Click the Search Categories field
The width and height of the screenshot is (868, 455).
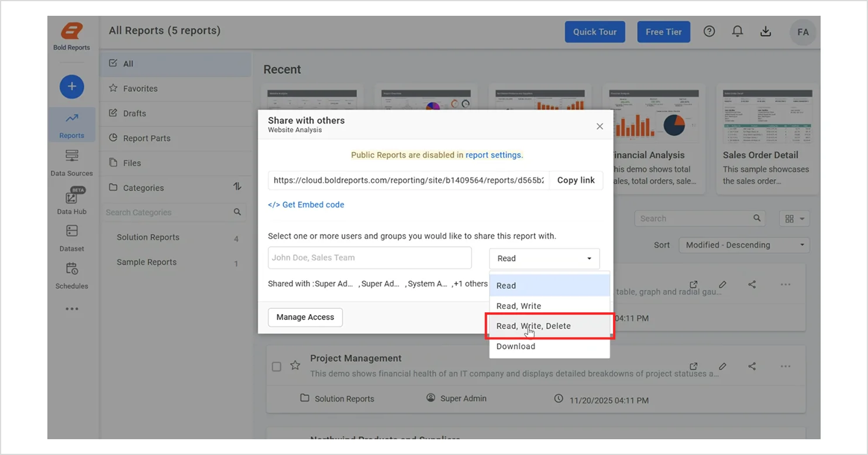[x=168, y=212]
